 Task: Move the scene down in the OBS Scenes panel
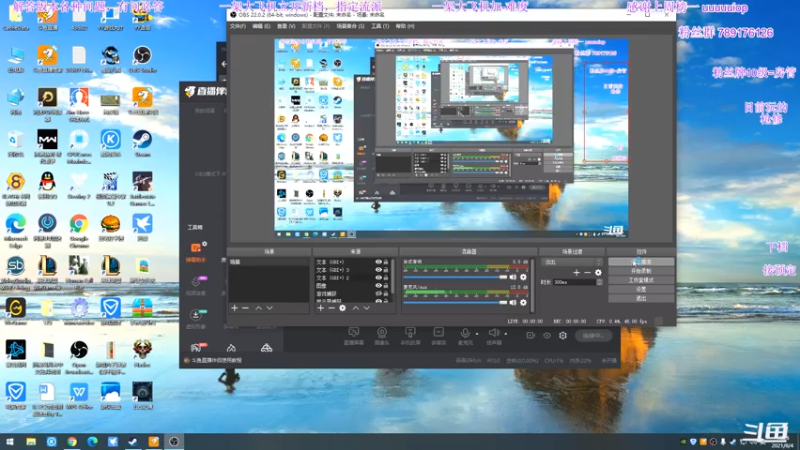pos(269,308)
